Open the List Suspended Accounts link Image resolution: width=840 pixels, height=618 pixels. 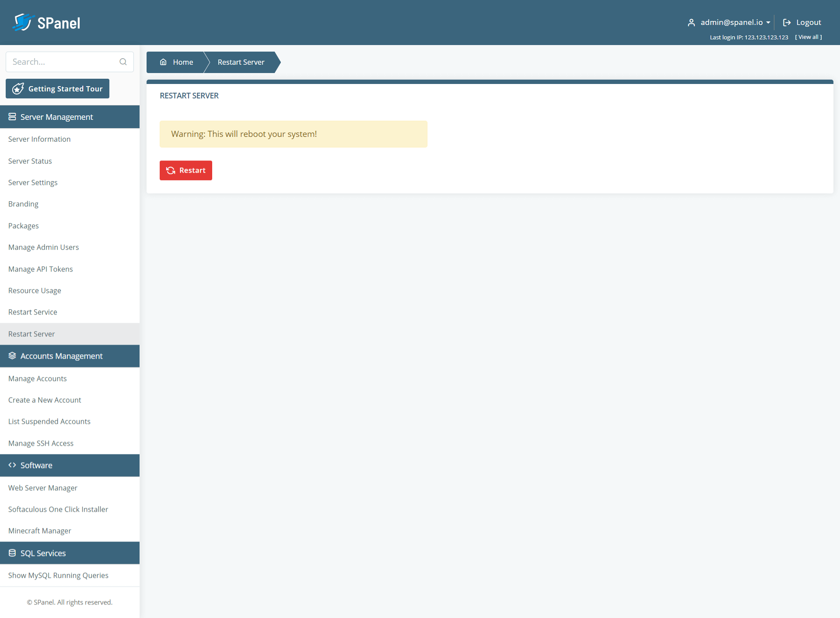tap(49, 421)
